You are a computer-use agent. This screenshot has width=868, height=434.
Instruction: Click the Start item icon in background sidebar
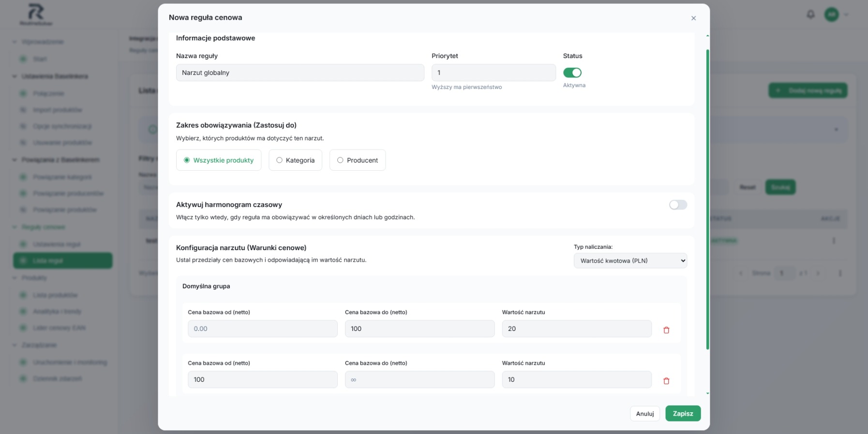[x=23, y=59]
